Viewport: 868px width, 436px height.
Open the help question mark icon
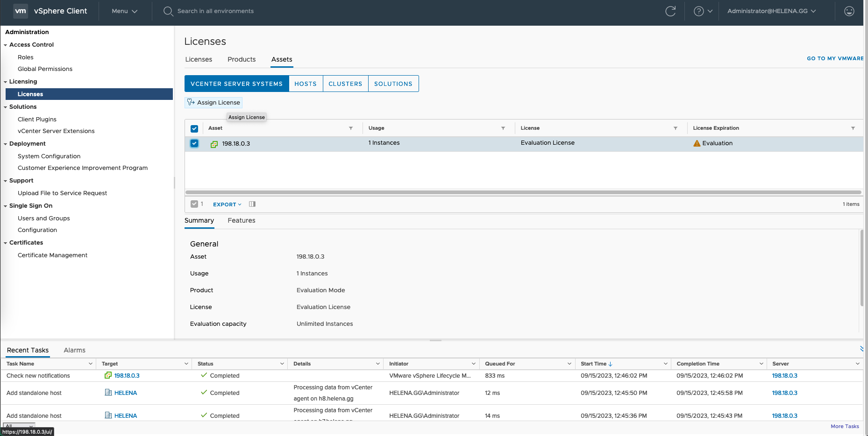click(x=698, y=11)
